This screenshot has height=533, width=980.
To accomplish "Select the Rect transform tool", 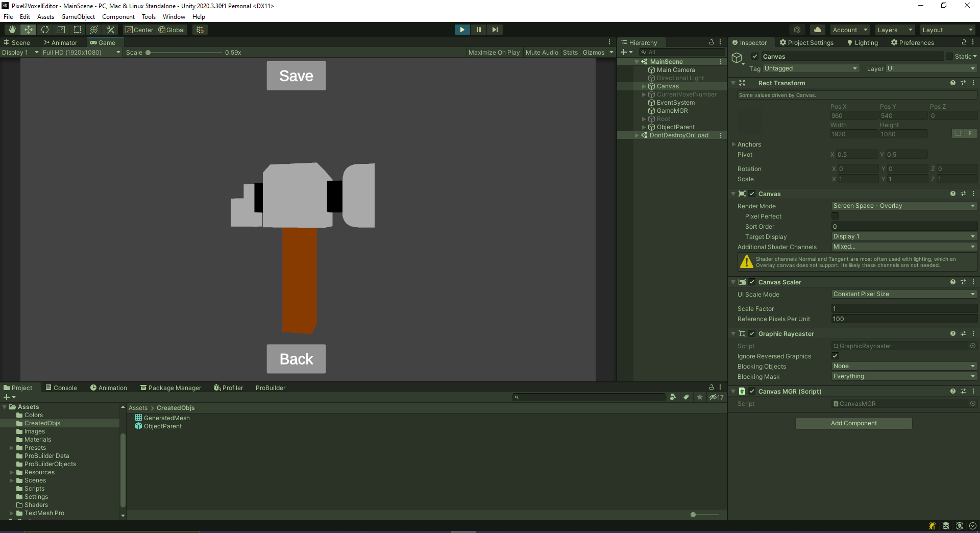I will (x=78, y=30).
